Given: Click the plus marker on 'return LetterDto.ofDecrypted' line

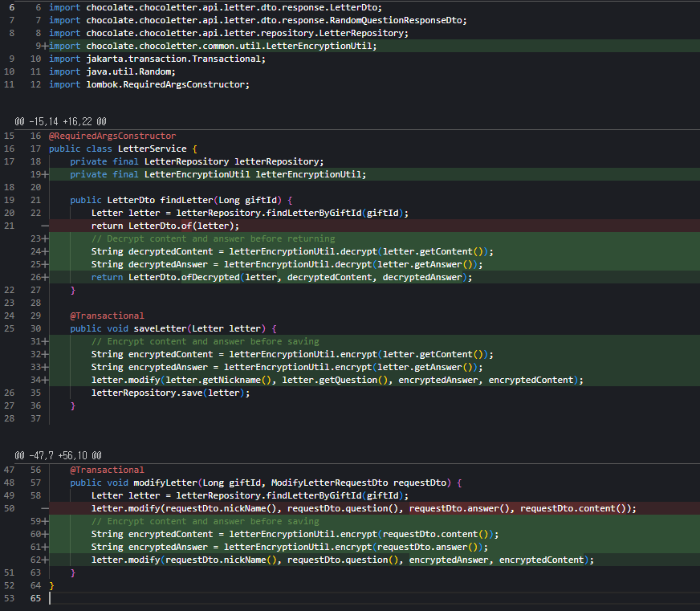Looking at the screenshot, I should pyautogui.click(x=44, y=277).
